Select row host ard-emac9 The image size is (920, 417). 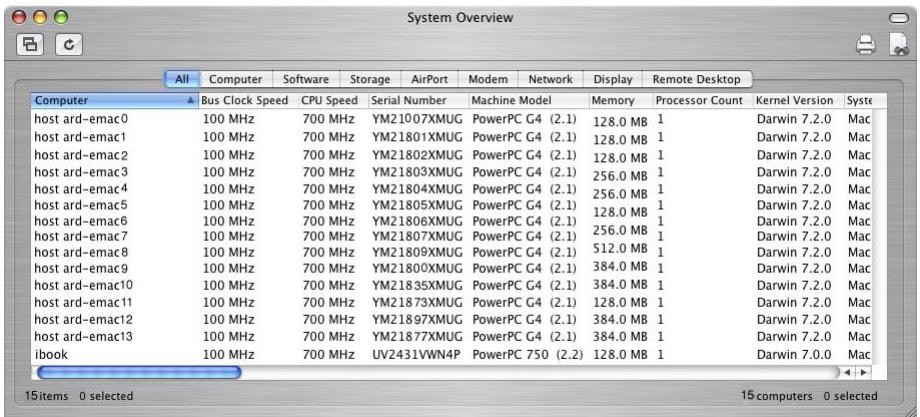[451, 269]
